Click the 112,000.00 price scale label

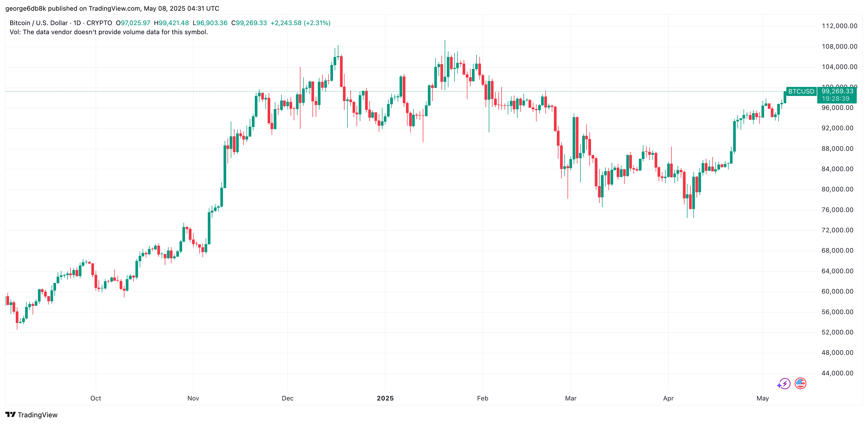839,26
